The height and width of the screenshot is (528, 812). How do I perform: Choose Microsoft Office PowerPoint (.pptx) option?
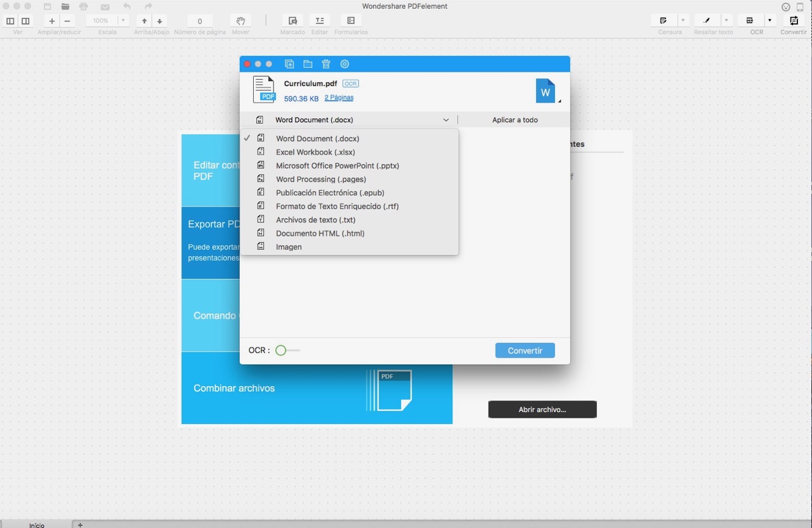[x=349, y=165]
